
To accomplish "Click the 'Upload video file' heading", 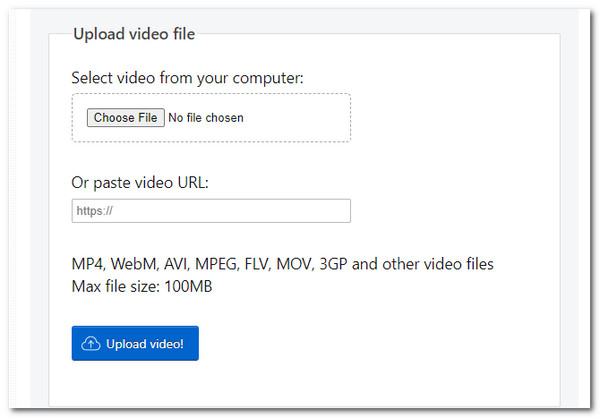I will [x=134, y=34].
